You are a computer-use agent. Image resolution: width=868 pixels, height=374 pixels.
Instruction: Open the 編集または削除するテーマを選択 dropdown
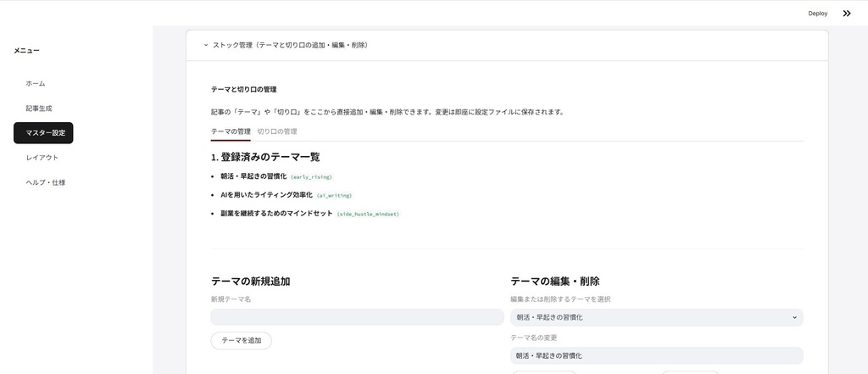pyautogui.click(x=657, y=317)
